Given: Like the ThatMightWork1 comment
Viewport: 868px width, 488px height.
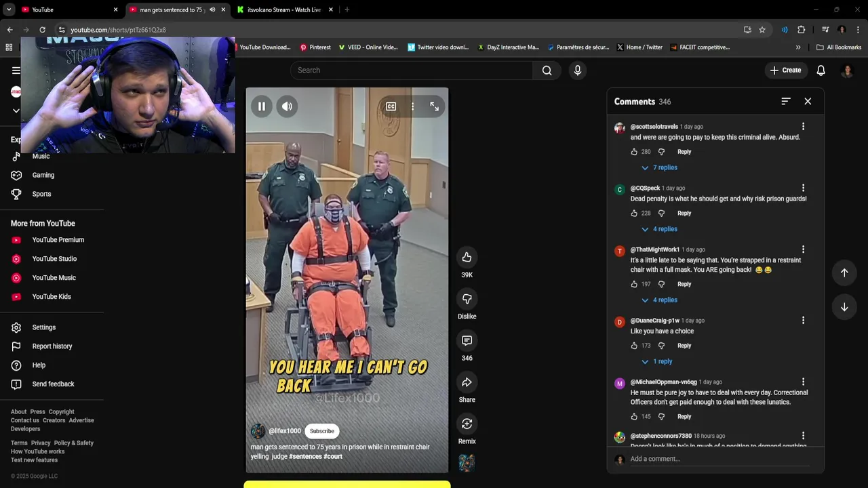Looking at the screenshot, I should pos(634,285).
